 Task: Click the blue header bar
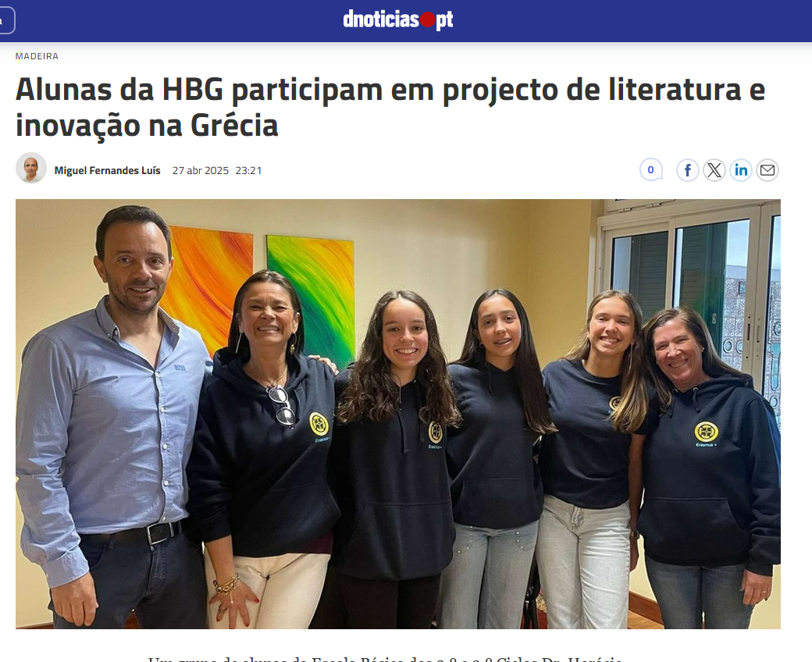621,21
